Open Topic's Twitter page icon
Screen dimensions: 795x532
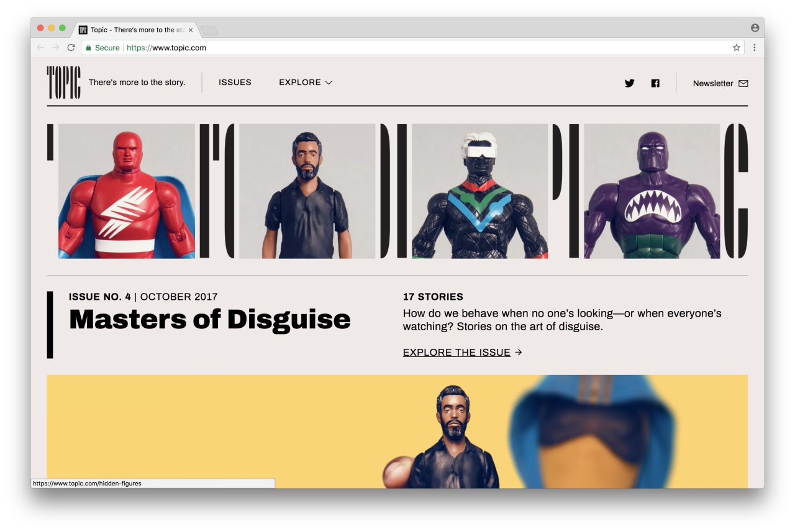click(x=629, y=83)
